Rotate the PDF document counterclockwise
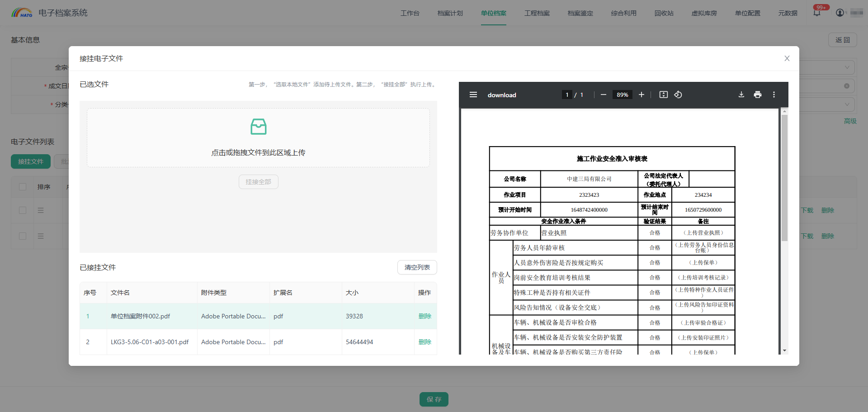The image size is (868, 412). tap(678, 95)
